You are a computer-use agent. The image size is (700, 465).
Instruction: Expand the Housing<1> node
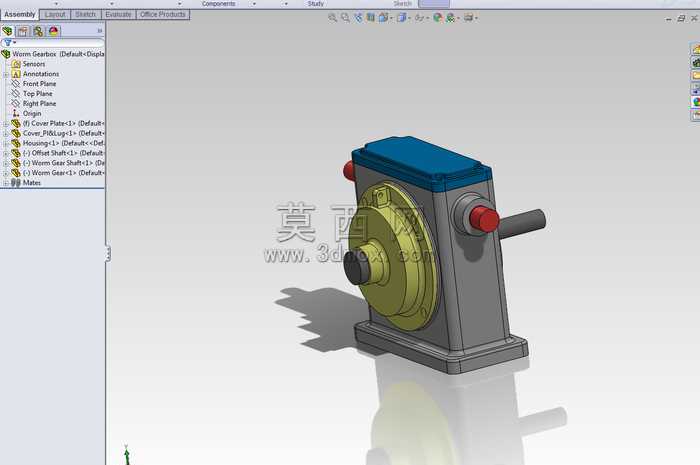[6, 143]
